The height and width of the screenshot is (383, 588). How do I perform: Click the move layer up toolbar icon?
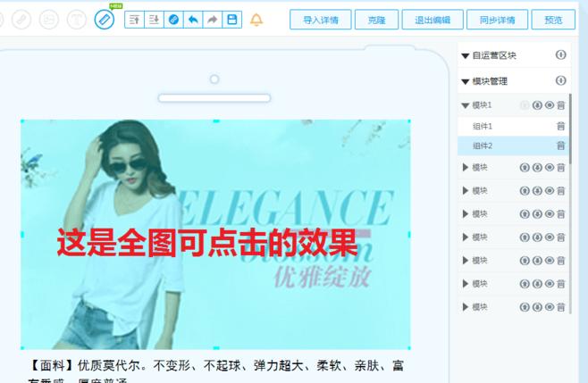(x=134, y=20)
